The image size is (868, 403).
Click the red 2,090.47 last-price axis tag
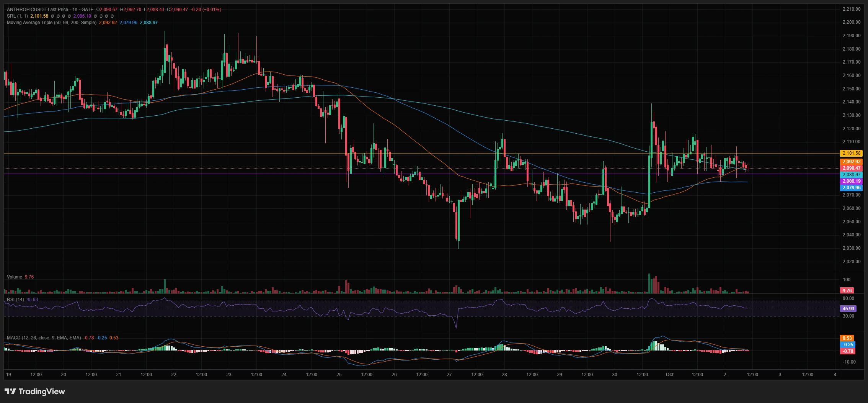[852, 168]
